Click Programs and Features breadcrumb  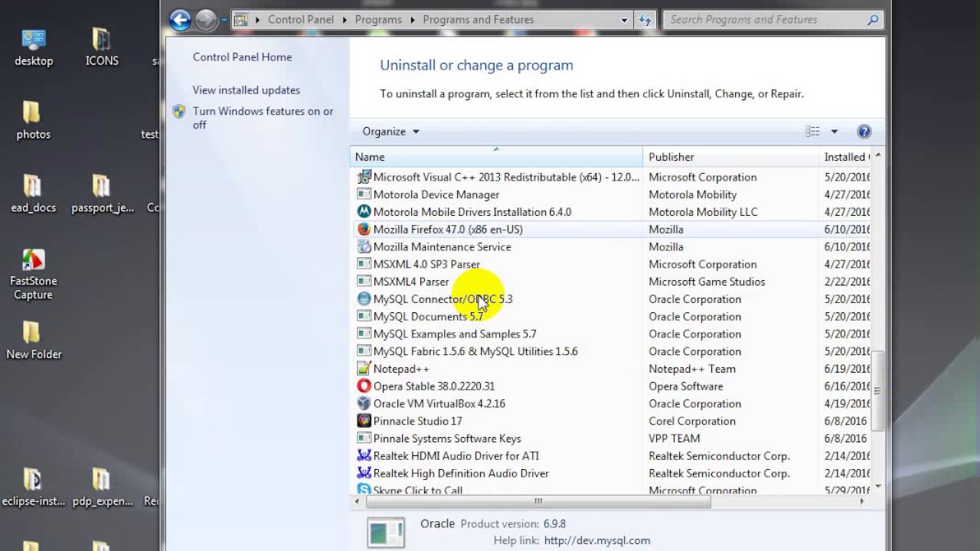tap(479, 20)
